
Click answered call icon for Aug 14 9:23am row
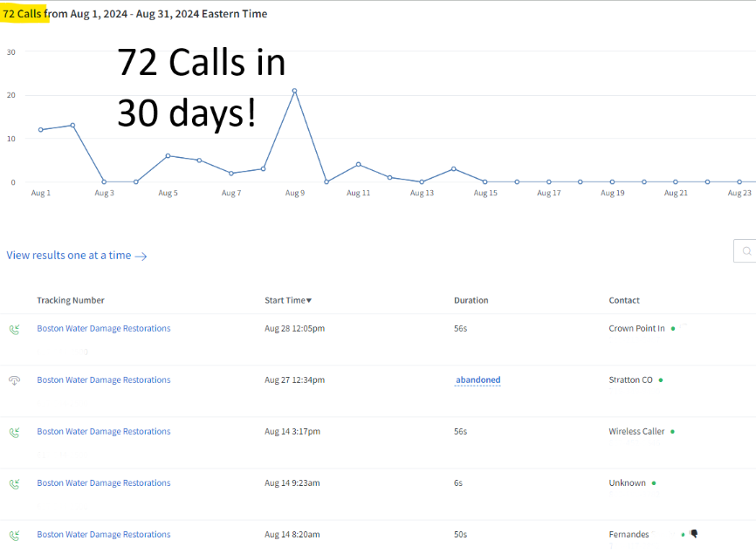click(15, 484)
